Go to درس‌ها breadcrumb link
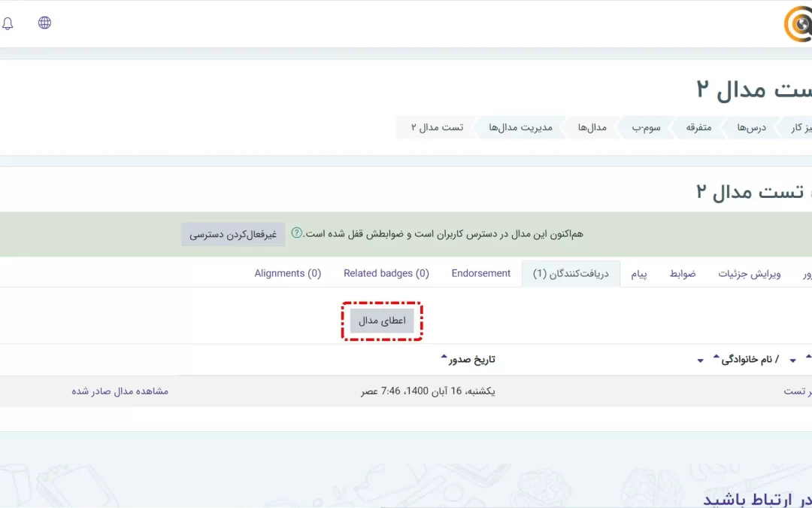812x508 pixels. 751,127
